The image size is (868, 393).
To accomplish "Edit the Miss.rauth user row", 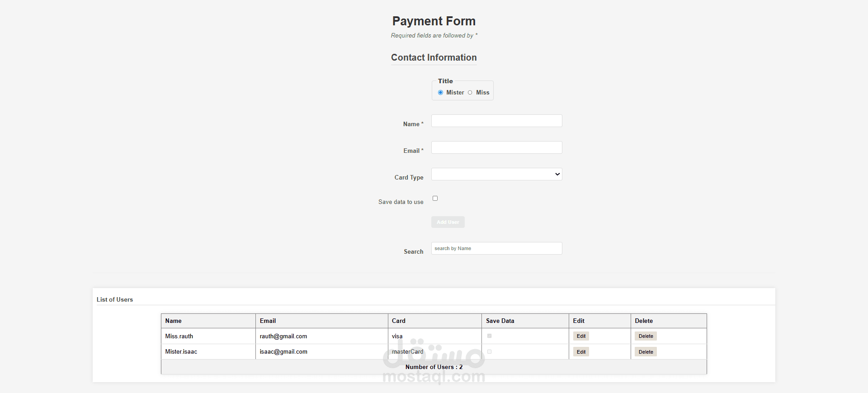I will pos(581,336).
